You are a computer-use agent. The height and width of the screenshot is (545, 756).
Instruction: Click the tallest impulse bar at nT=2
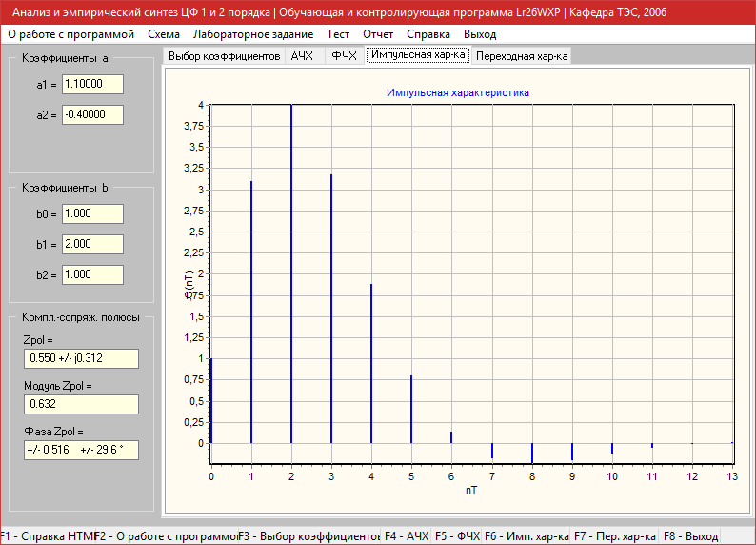pos(291,274)
